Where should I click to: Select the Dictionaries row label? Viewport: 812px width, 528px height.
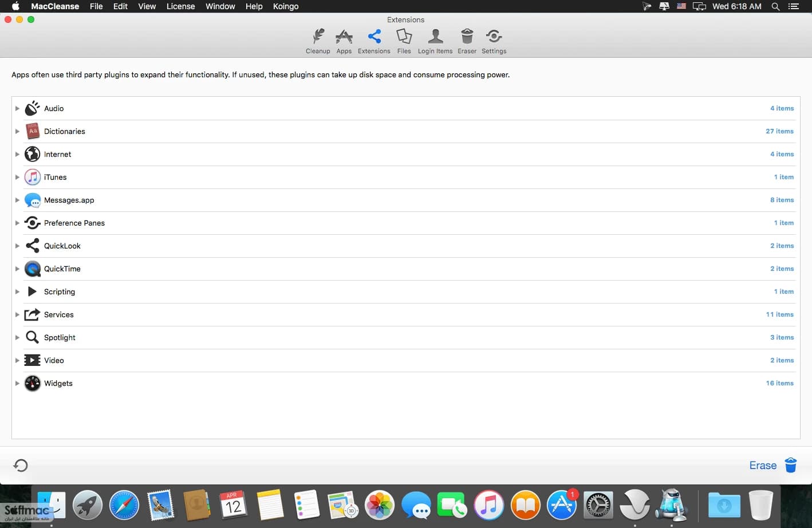(65, 131)
